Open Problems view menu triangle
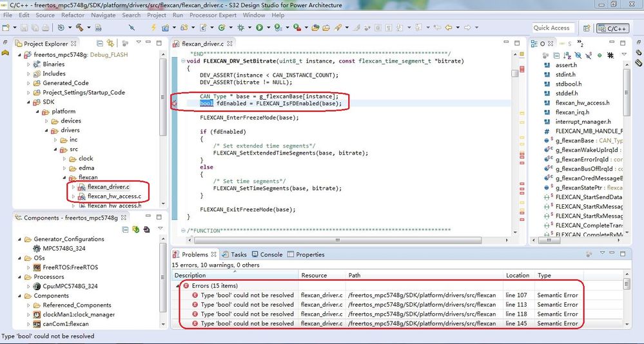 coord(603,253)
